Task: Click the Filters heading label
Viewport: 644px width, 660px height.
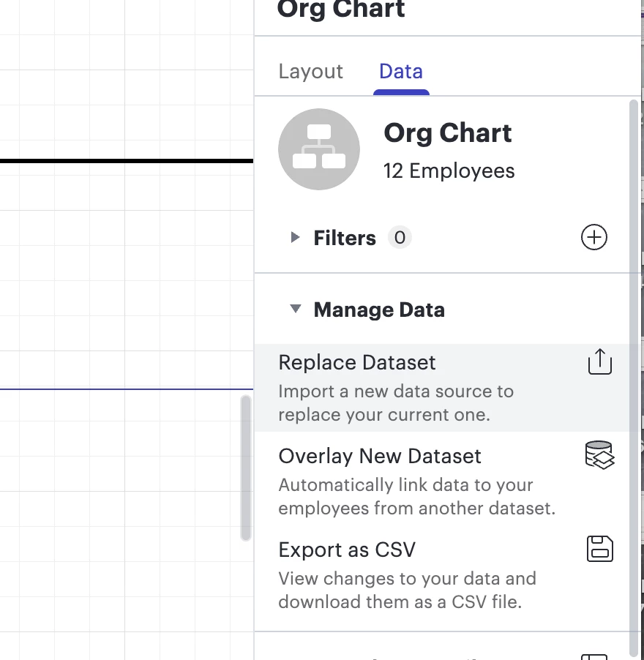Action: [x=345, y=238]
